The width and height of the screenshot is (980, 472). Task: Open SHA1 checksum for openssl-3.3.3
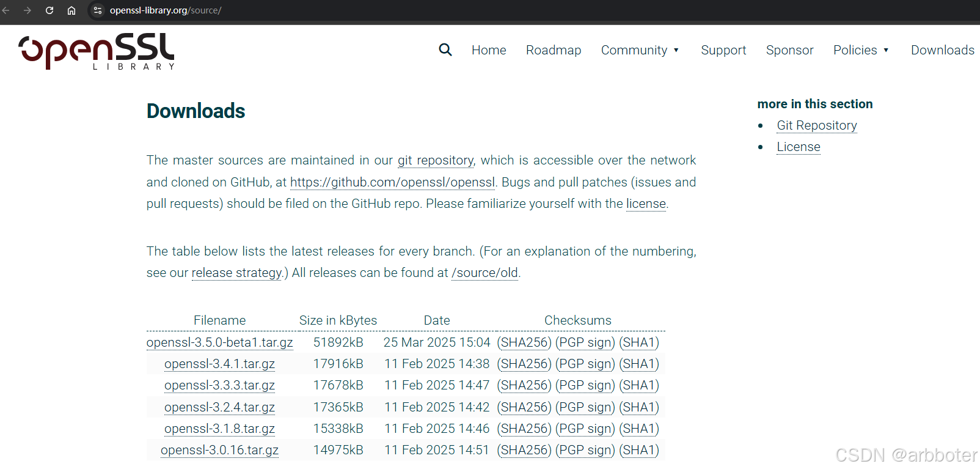pyautogui.click(x=639, y=385)
